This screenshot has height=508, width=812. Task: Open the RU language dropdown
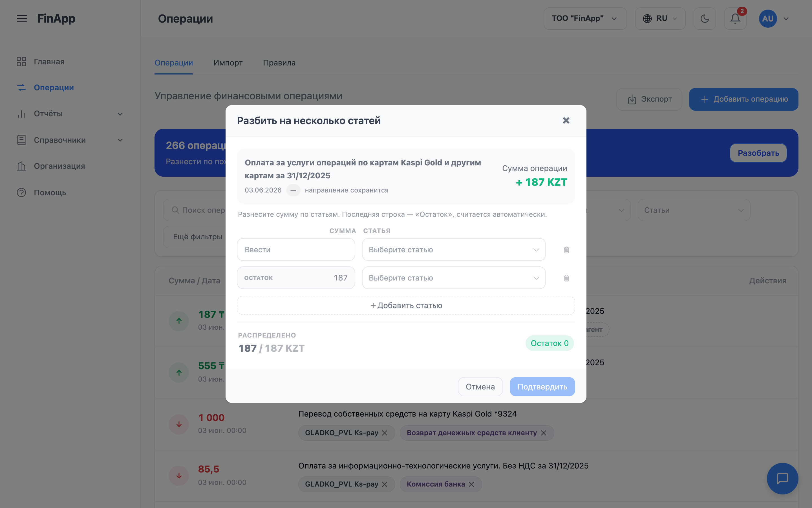tap(660, 18)
